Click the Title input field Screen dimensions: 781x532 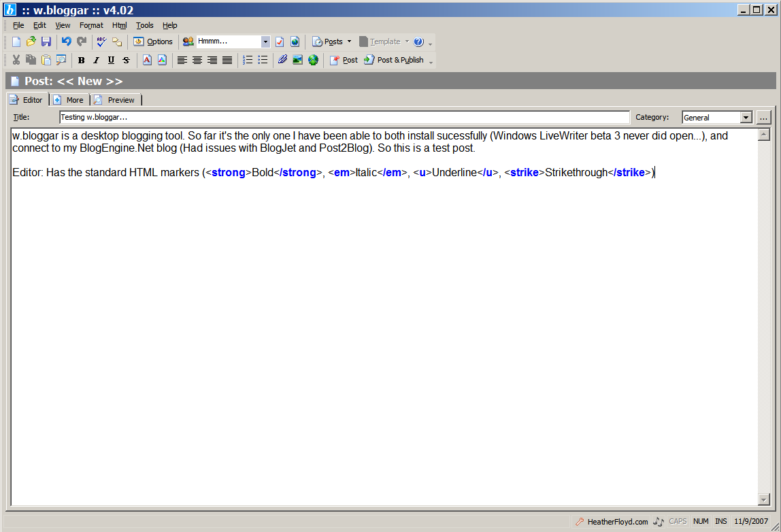(x=345, y=118)
